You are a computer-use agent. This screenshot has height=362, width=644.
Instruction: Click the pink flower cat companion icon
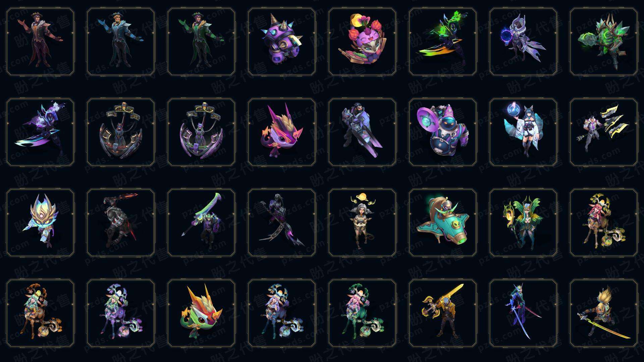362,42
